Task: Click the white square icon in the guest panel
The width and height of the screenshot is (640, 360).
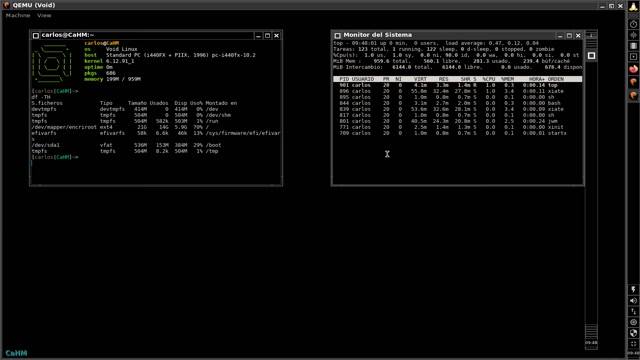Action: coord(591,56)
